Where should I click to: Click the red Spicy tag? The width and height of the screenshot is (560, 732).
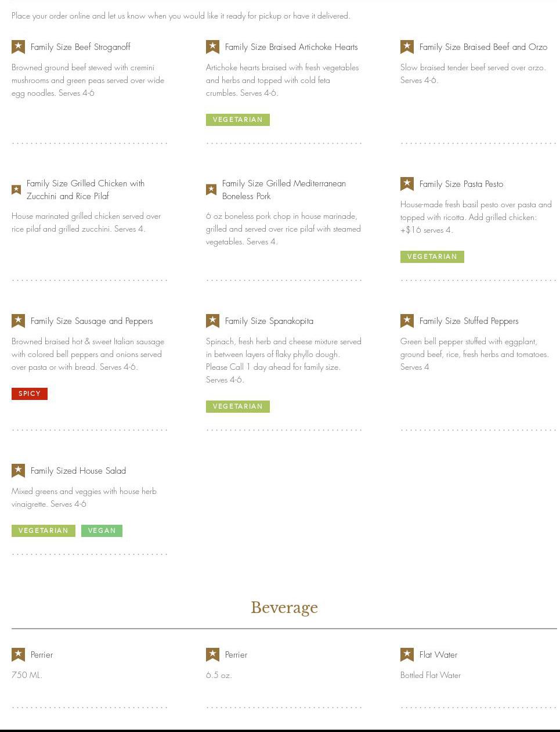pyautogui.click(x=30, y=394)
